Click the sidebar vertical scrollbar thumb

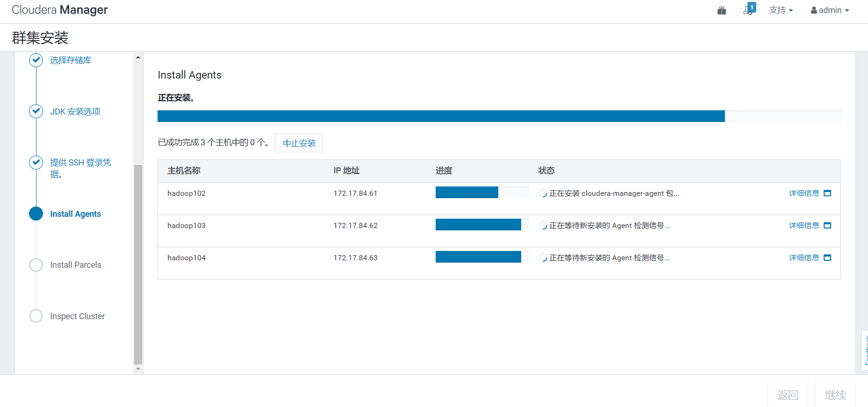[x=138, y=264]
